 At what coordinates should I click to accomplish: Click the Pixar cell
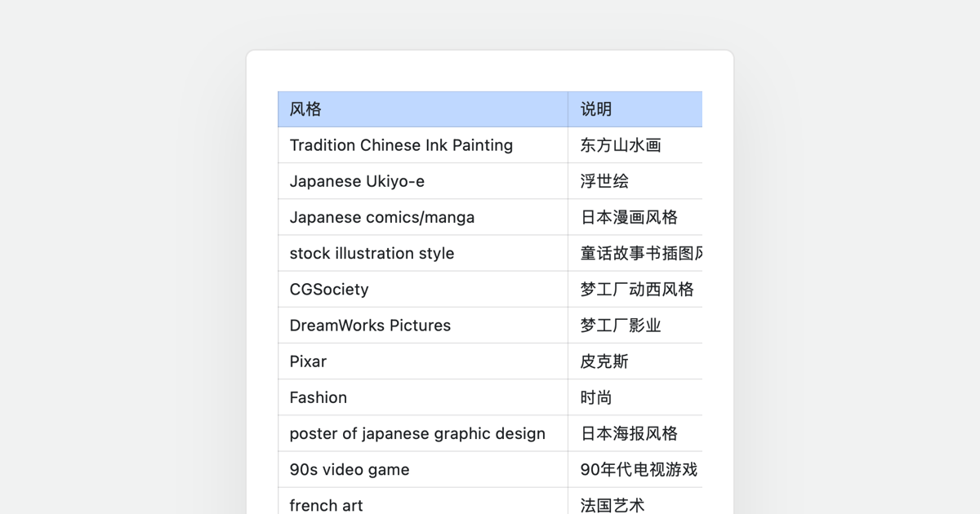308,361
